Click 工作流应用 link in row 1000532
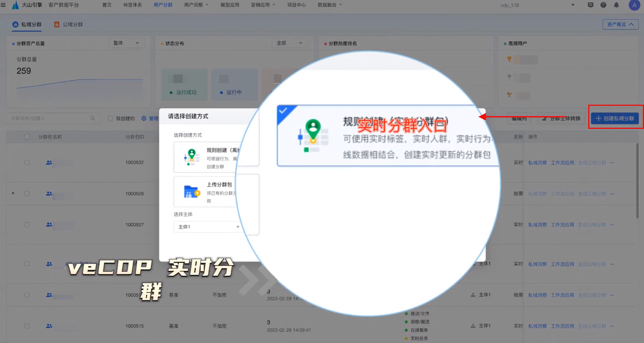This screenshot has width=644, height=343. click(562, 163)
